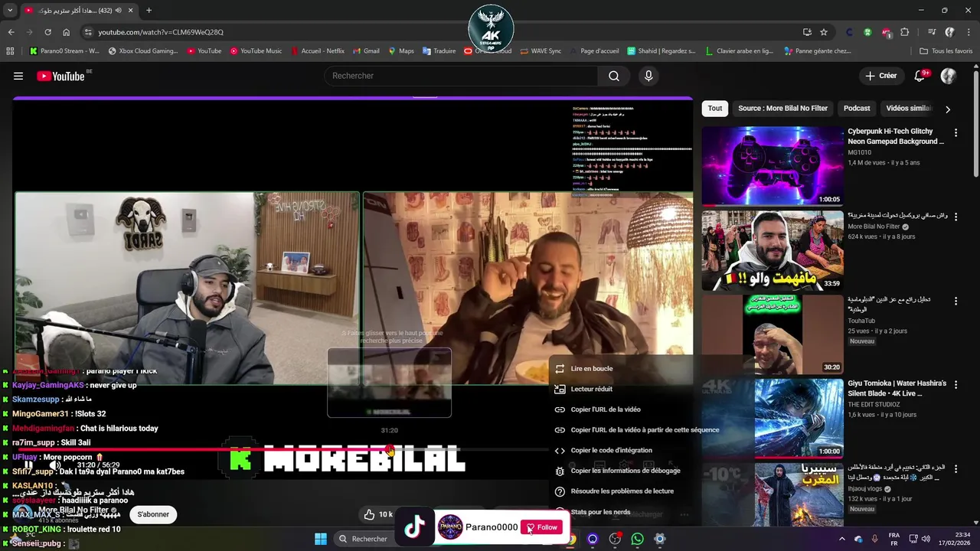Open options for the TouhaTub video
This screenshot has height=551, width=980.
coord(955,302)
